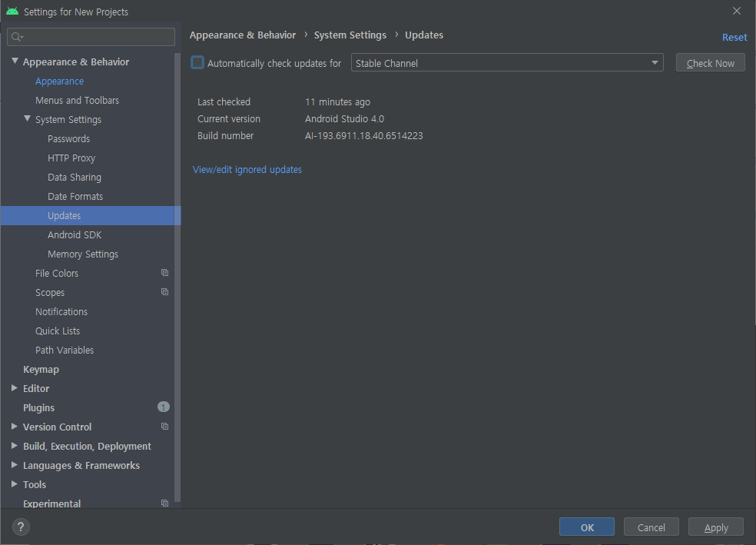
Task: Expand the Tools section
Action: (x=15, y=484)
